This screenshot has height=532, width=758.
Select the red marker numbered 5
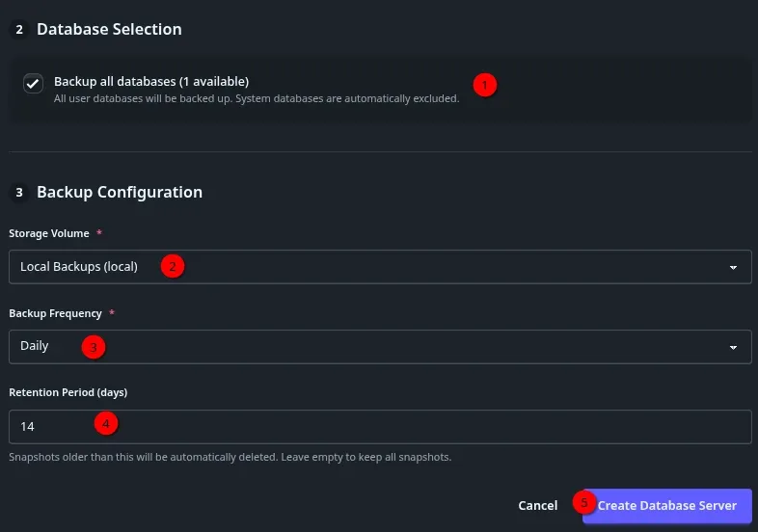tap(583, 502)
